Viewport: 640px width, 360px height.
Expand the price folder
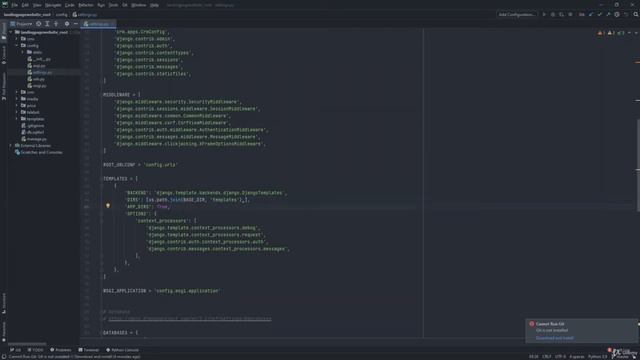(17, 106)
